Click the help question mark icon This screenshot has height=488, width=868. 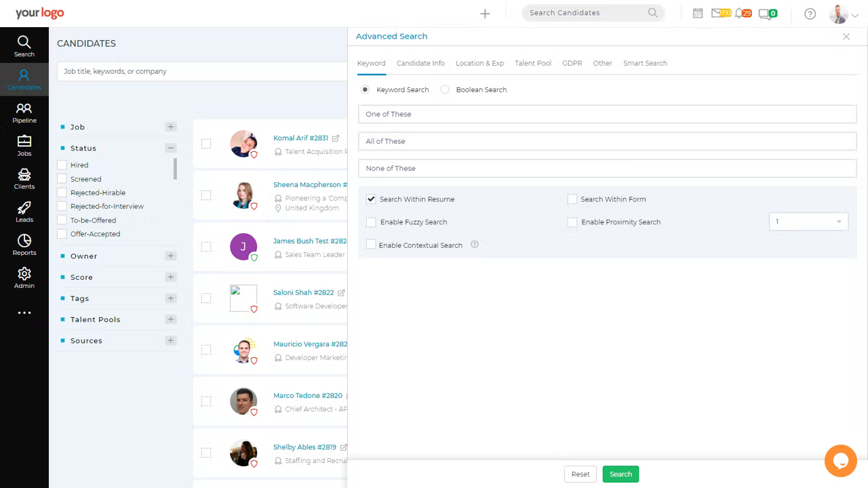click(x=810, y=14)
